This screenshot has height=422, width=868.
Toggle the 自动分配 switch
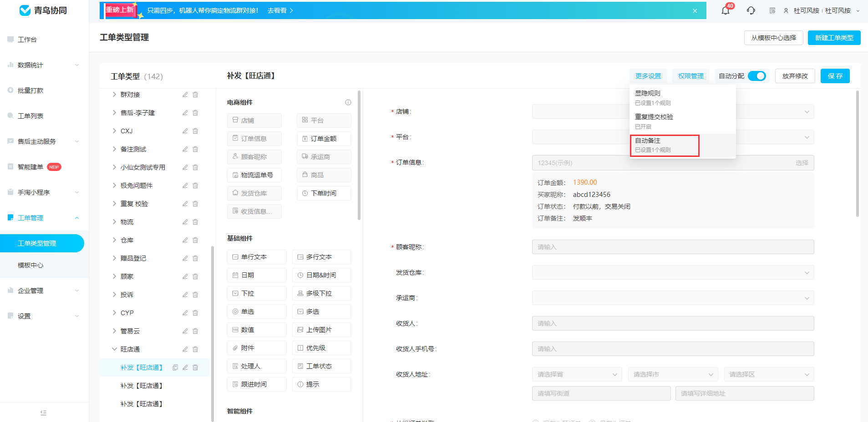tap(757, 76)
